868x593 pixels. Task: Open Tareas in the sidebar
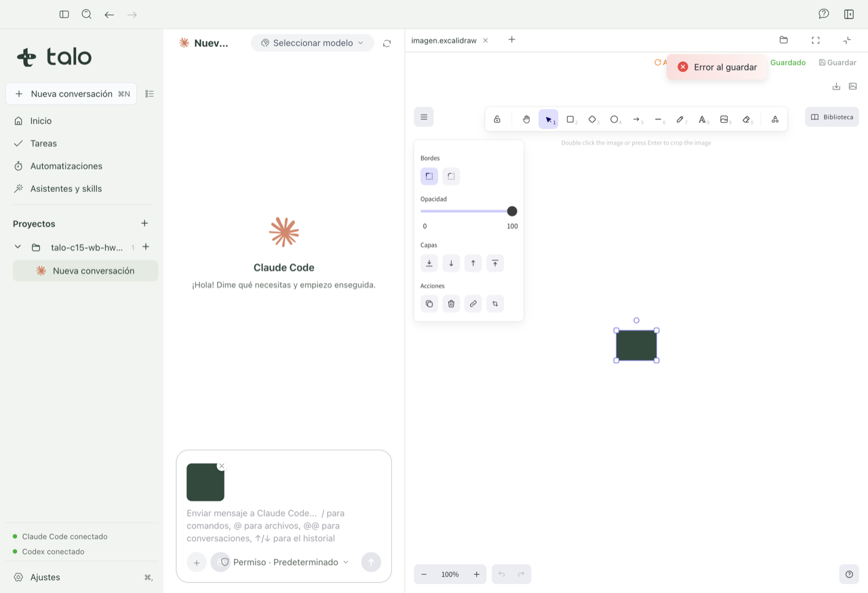click(43, 143)
